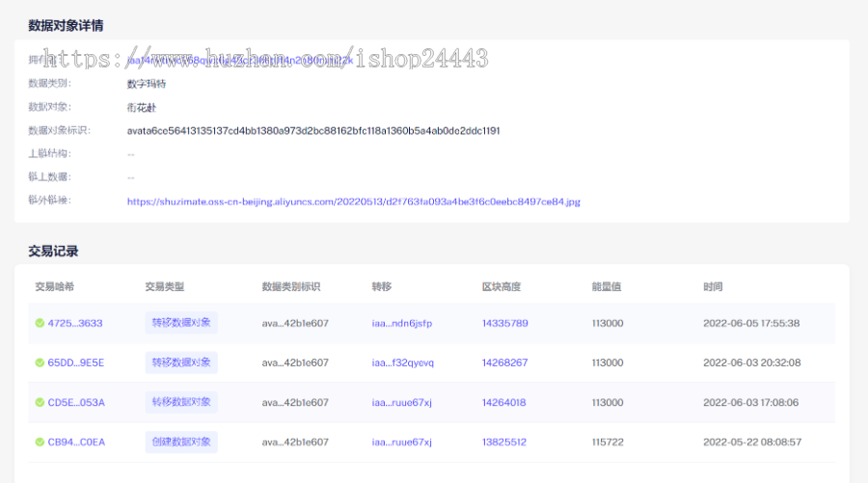Click the 时间 column header
This screenshot has width=868, height=483.
click(x=713, y=286)
